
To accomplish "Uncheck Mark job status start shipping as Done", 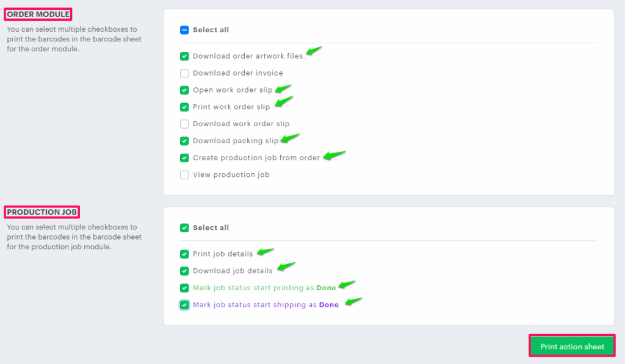I will click(x=184, y=305).
